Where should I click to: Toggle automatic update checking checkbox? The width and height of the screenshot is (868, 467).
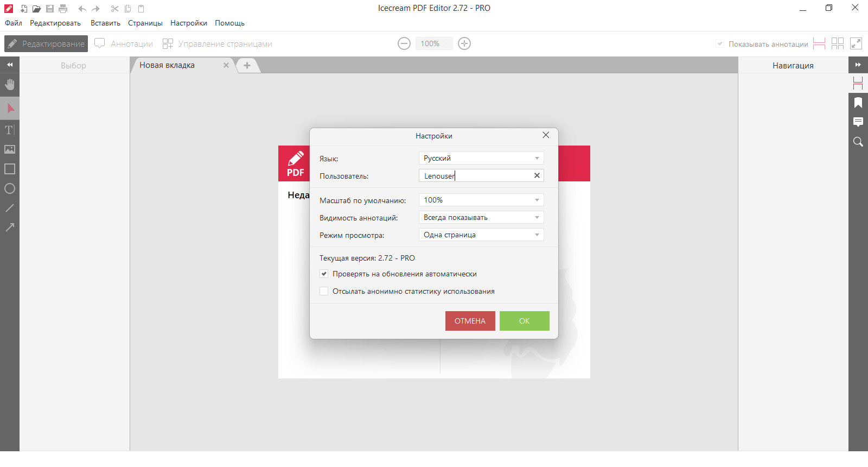click(324, 274)
